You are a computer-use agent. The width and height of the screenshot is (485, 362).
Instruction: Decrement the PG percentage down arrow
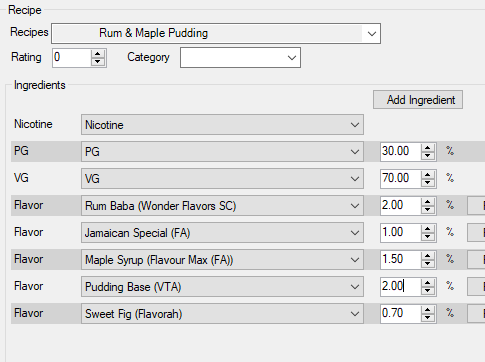pos(428,155)
